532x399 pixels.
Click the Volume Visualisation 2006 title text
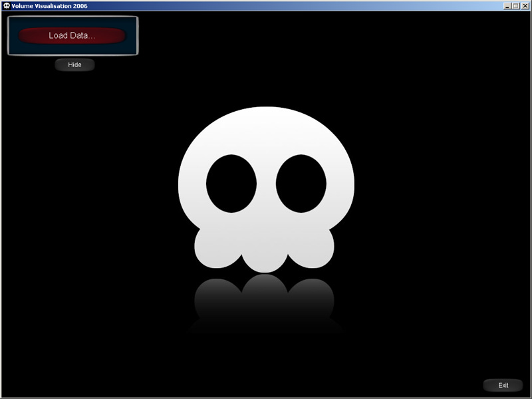click(x=49, y=6)
